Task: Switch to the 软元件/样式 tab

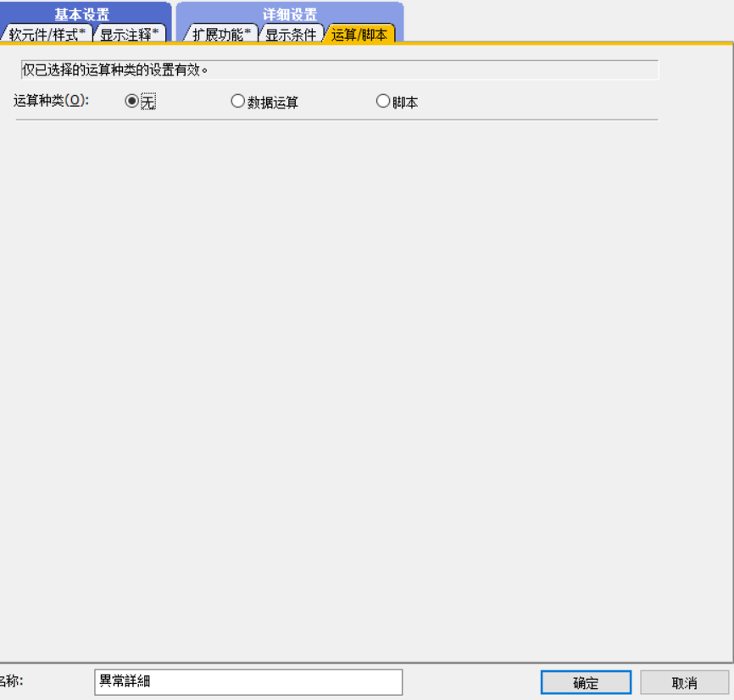Action: tap(47, 35)
